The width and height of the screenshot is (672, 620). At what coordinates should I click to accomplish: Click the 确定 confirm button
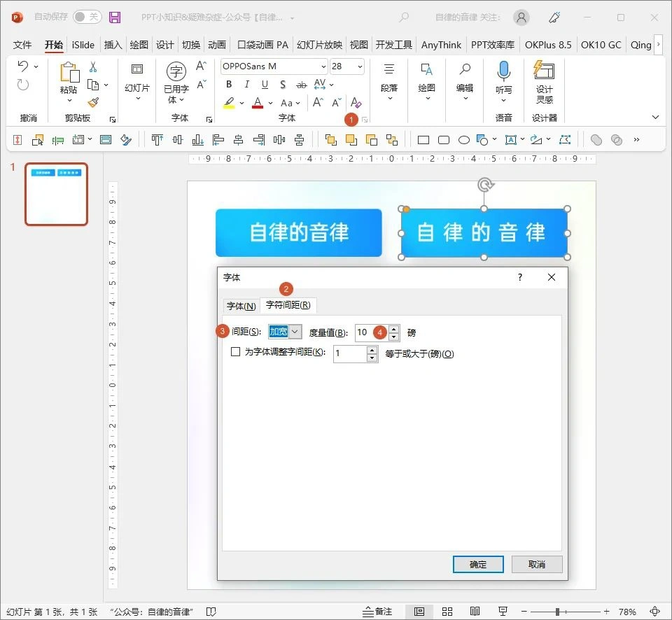478,564
